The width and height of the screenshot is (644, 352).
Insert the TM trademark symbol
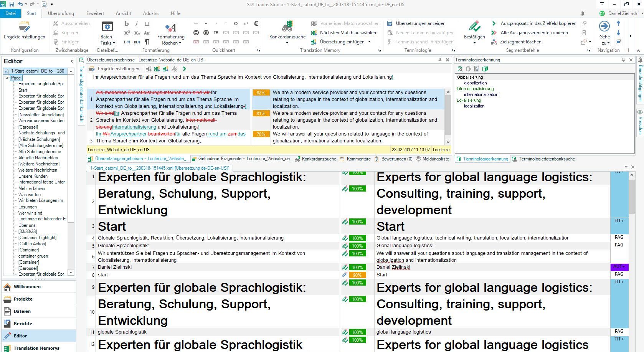216,33
